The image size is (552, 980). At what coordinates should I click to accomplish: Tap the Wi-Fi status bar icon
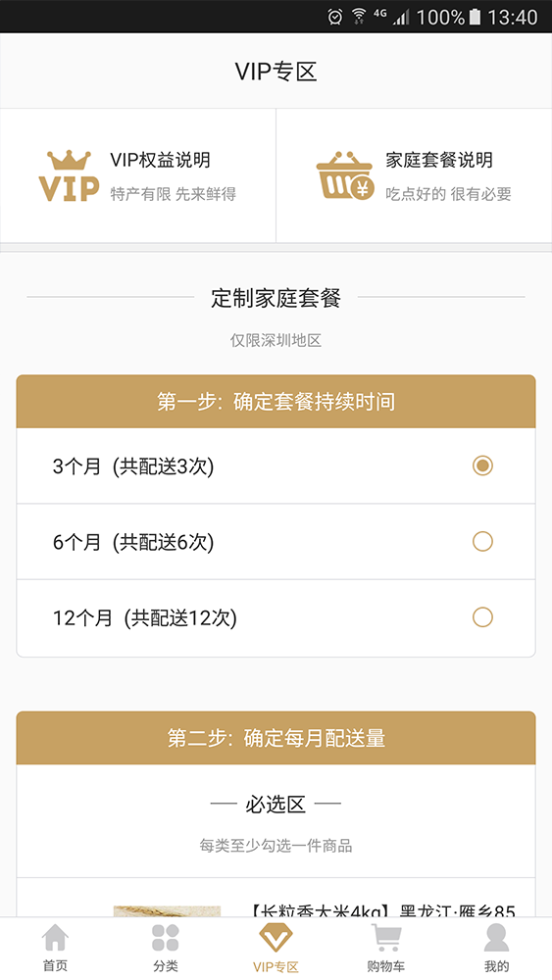click(359, 17)
